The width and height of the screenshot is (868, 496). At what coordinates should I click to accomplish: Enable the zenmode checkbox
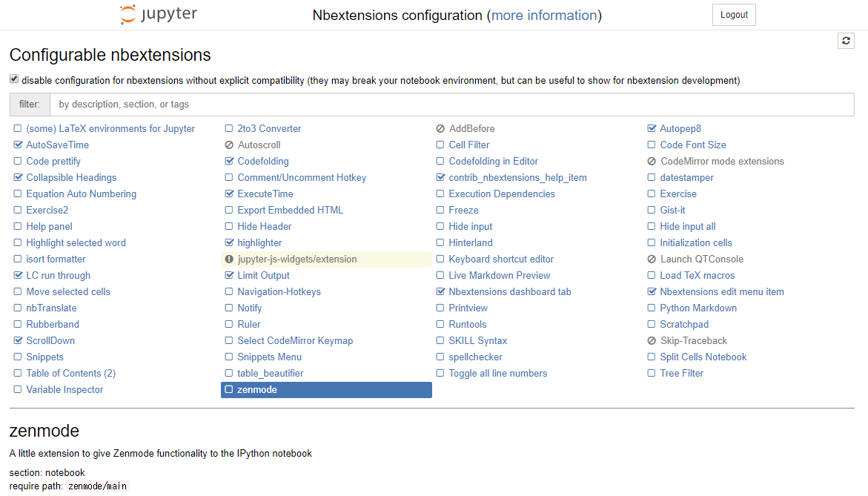coord(229,390)
